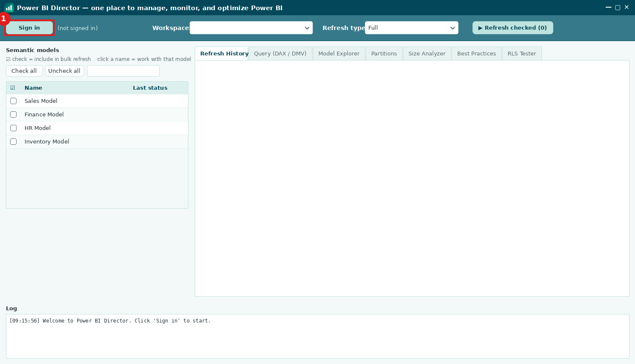This screenshot has width=635, height=364.
Task: Switch to the Partitions tab
Action: pos(384,54)
